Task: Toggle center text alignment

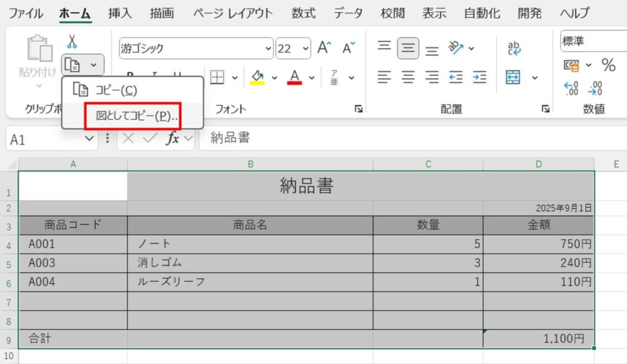Action: 408,78
